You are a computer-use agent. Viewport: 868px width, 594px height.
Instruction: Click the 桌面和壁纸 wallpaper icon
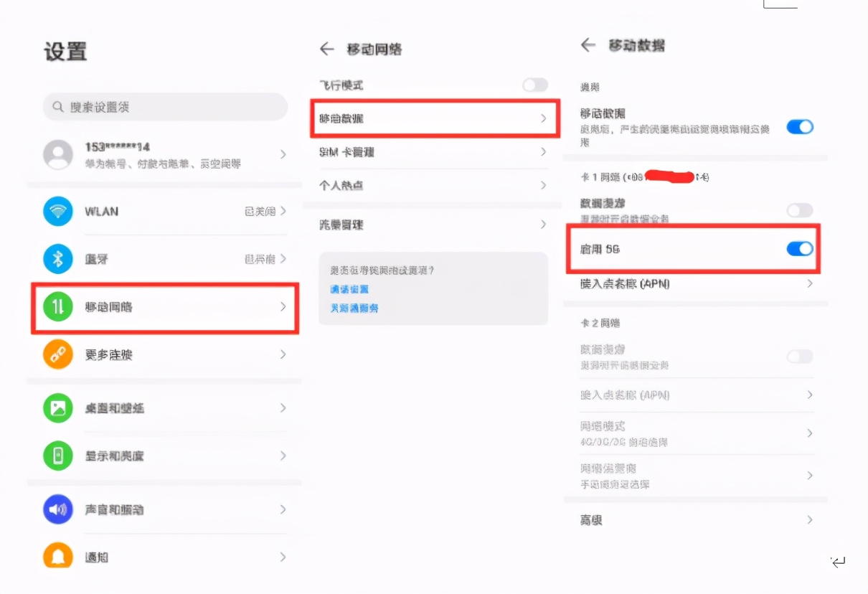pyautogui.click(x=58, y=407)
